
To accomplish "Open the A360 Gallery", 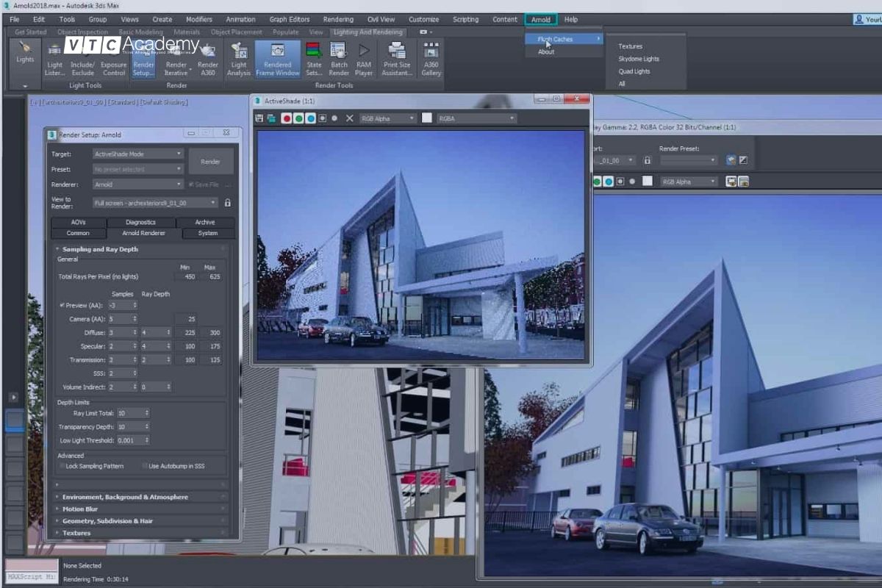I will pos(431,65).
